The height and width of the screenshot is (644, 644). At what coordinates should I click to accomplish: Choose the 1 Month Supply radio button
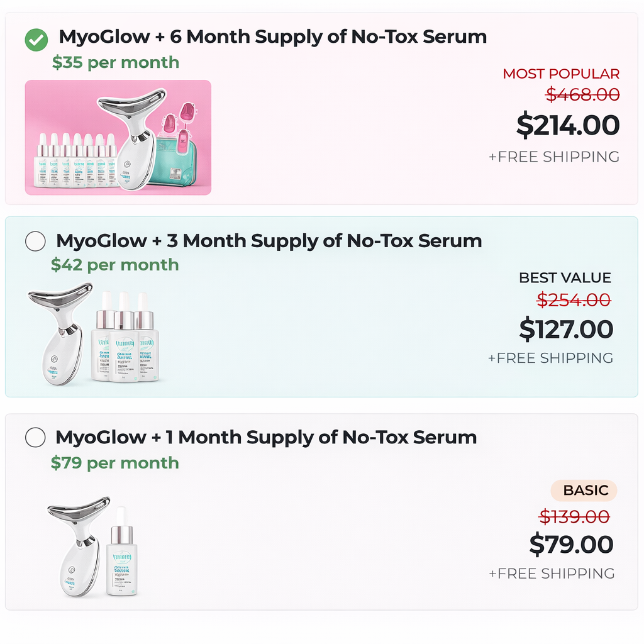(x=35, y=437)
